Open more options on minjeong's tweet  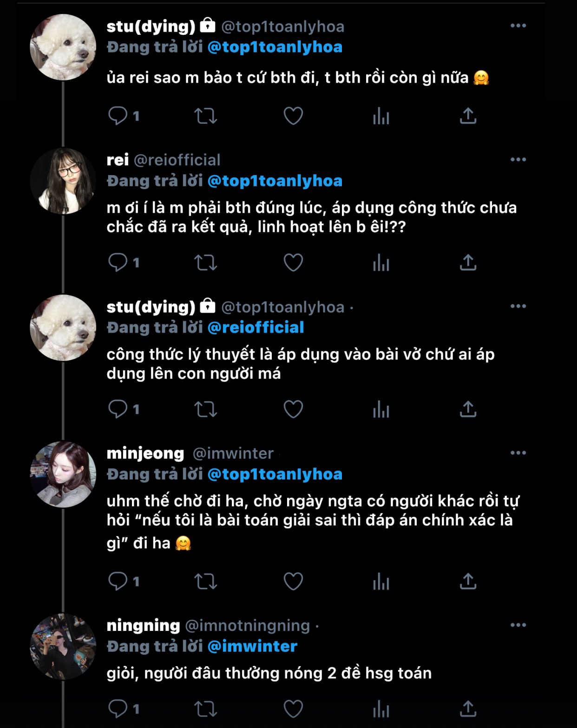(x=518, y=453)
